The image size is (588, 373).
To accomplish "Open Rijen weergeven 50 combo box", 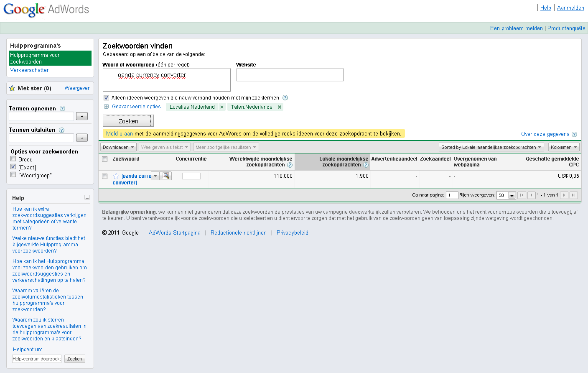I will point(506,195).
